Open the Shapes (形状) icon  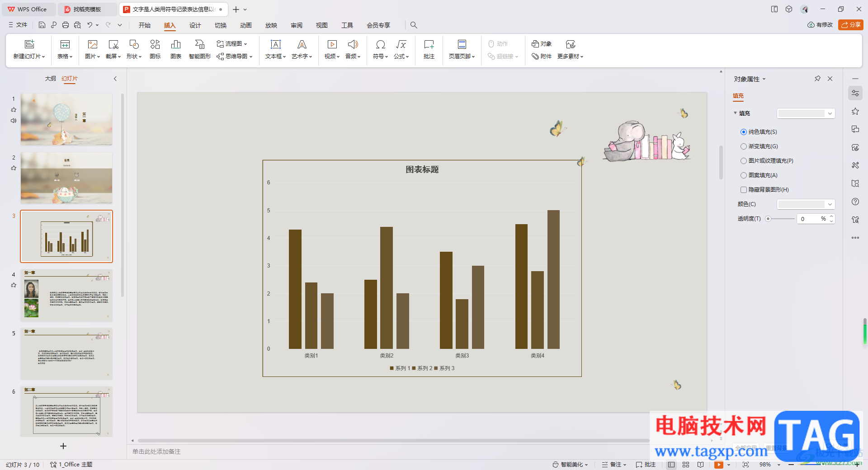point(134,44)
